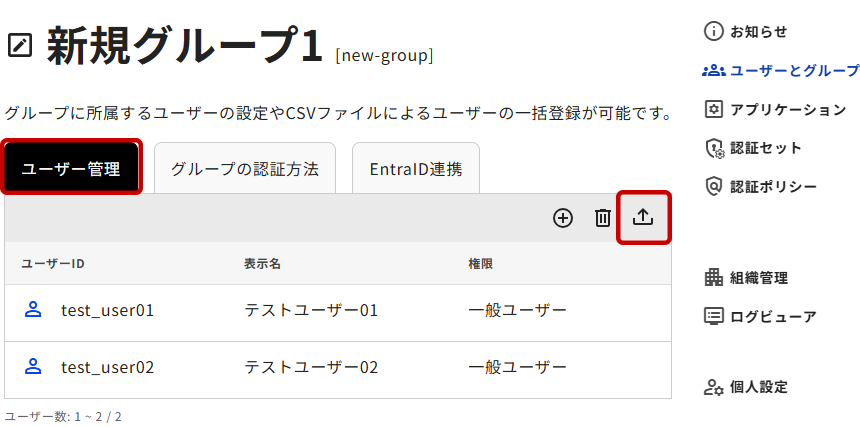860x427 pixels.
Task: Select the user icon for test_user01
Action: tap(33, 311)
